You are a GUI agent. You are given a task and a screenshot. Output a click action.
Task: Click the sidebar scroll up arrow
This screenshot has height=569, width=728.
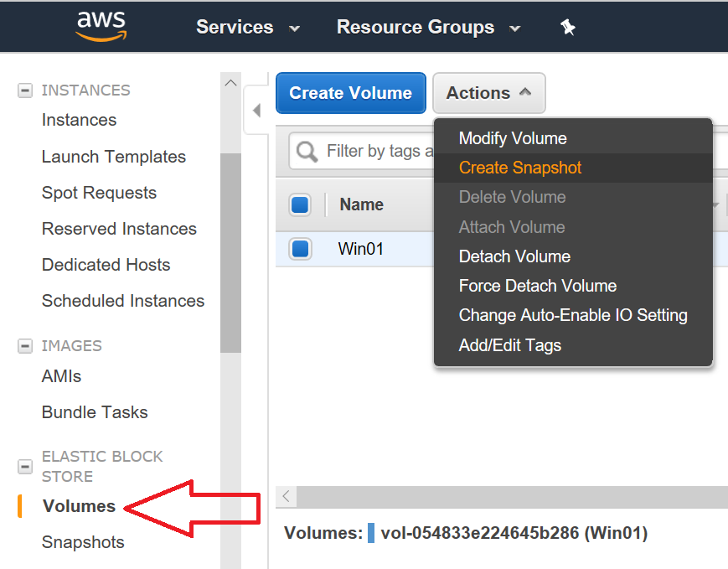point(230,83)
